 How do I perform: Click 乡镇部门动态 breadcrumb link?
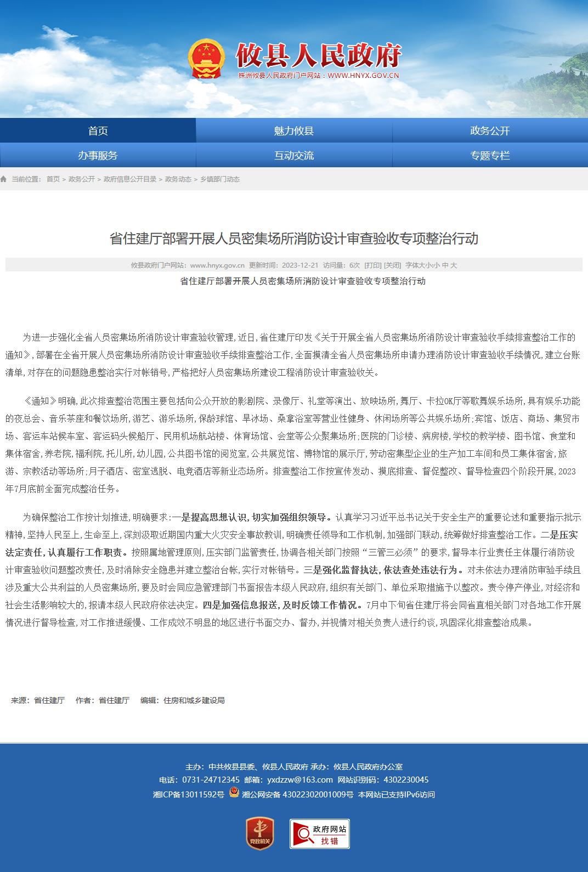[x=220, y=179]
